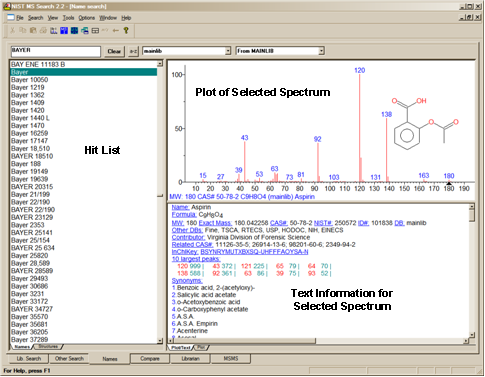Select the Plot/Text tab under text pane
The image size is (485, 377).
(x=181, y=348)
